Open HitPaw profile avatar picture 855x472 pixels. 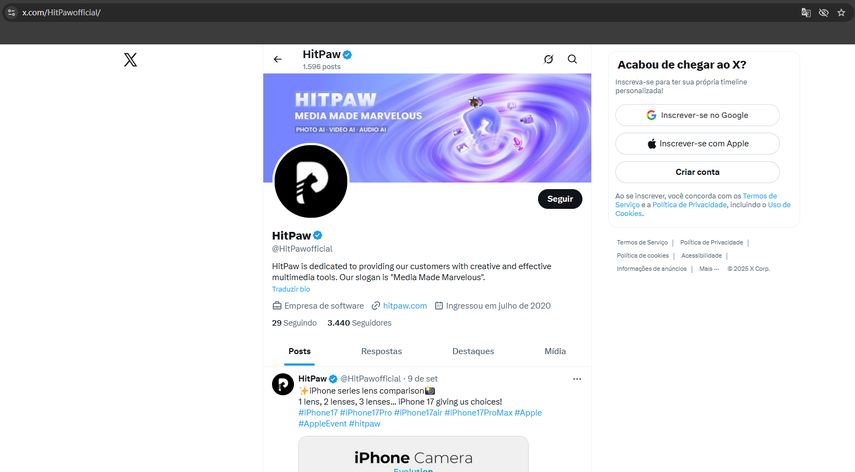[310, 181]
